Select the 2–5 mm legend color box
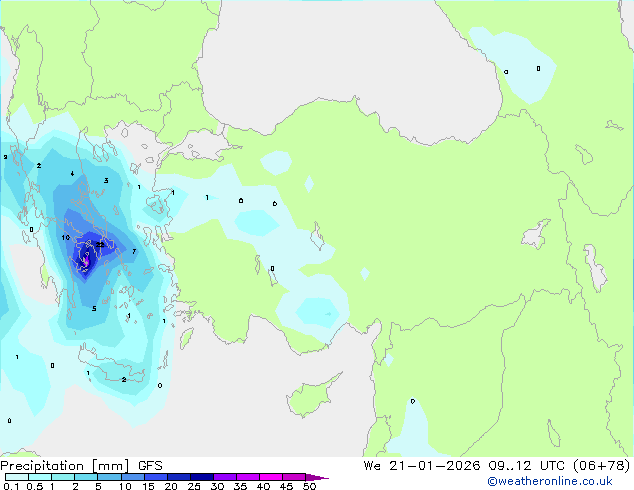This screenshot has width=634, height=490. 86,477
